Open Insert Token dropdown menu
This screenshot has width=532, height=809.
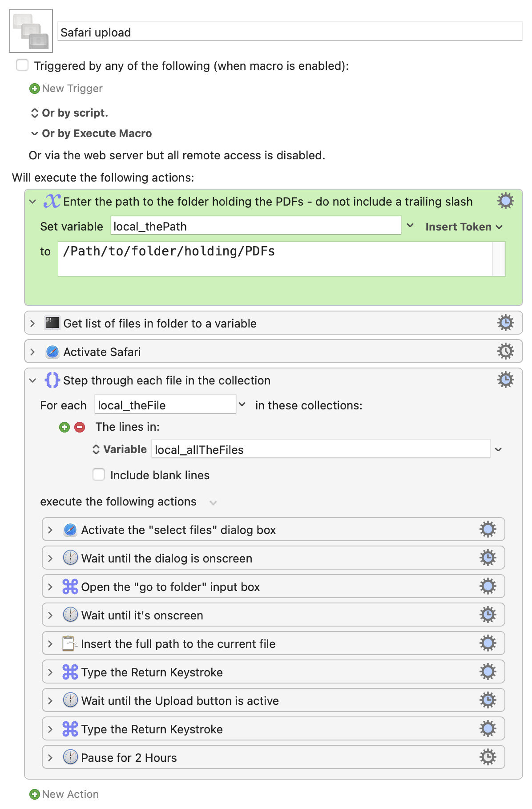coord(464,227)
